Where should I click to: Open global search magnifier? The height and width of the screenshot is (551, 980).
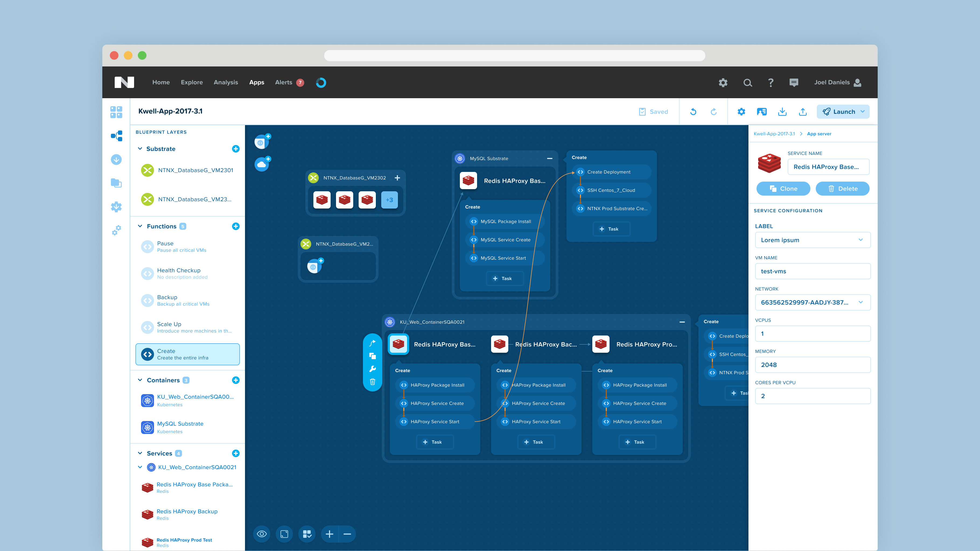748,83
